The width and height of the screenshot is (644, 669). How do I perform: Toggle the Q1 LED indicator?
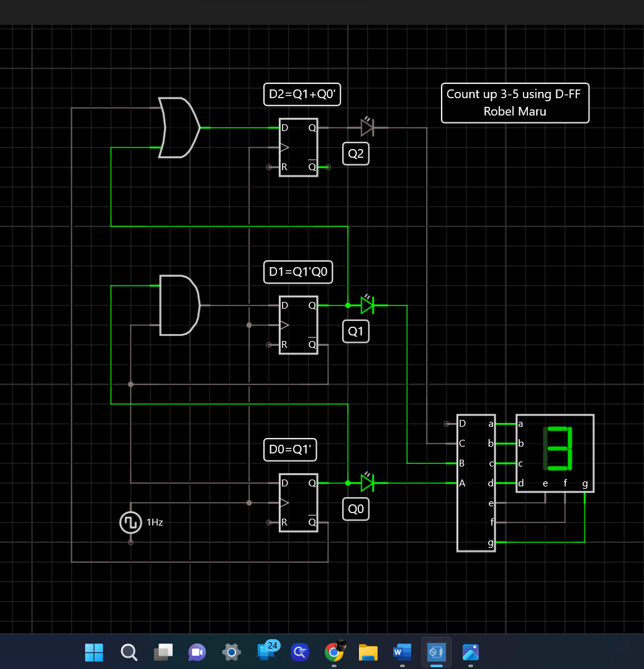coord(368,305)
